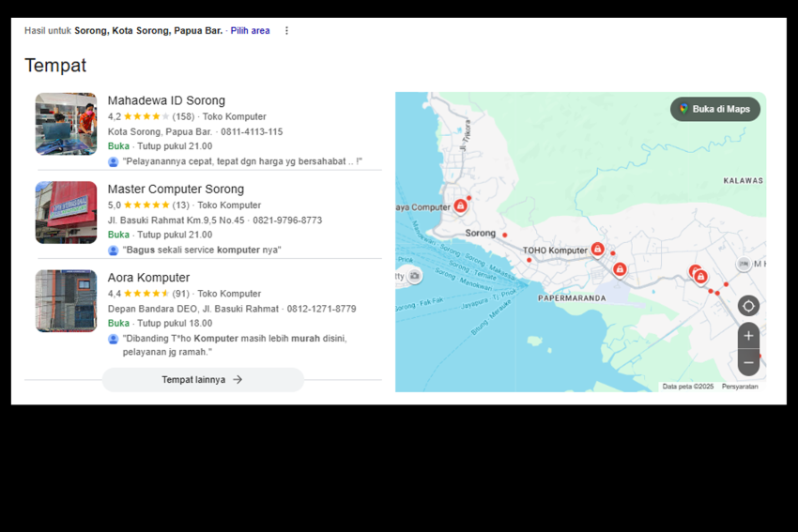This screenshot has width=798, height=532.
Task: Open the three-dot menu beside Pilih area
Action: [x=286, y=31]
